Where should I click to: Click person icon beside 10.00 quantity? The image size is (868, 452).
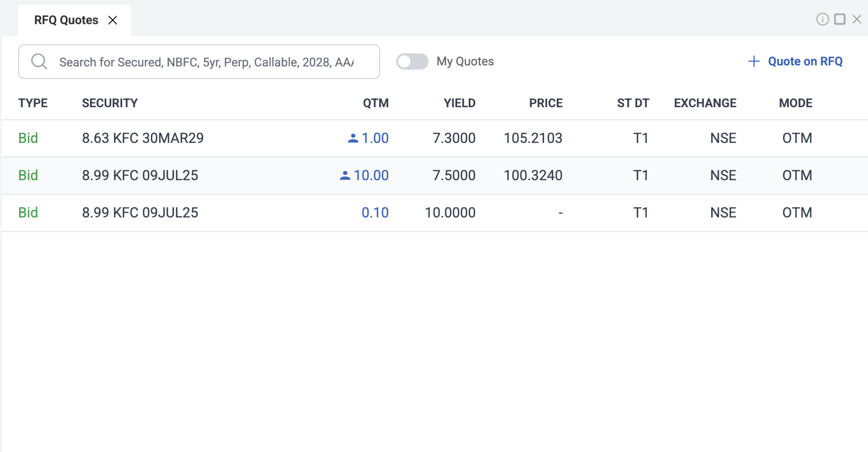click(x=345, y=175)
